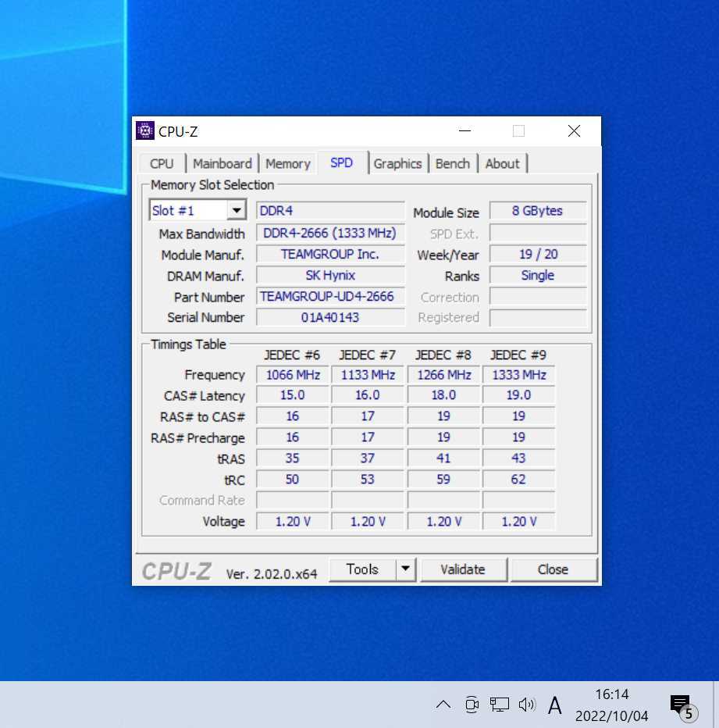Select the SPD tab
The width and height of the screenshot is (719, 728).
point(342,162)
